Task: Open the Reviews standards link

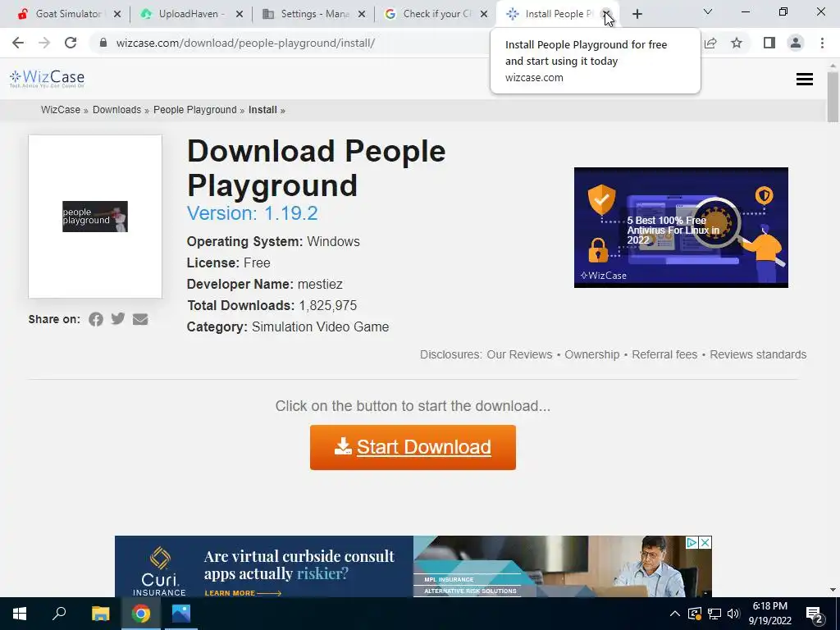Action: tap(758, 354)
